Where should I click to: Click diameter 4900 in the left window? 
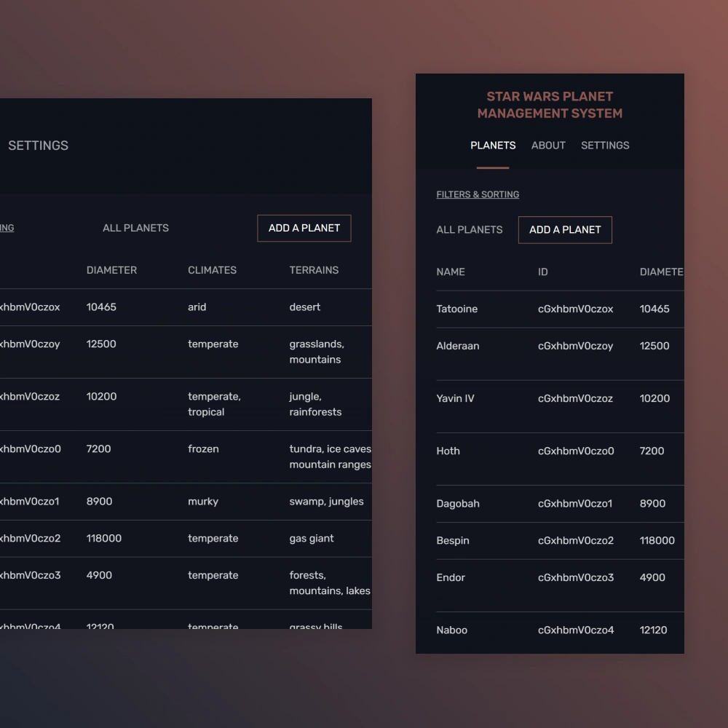point(99,575)
